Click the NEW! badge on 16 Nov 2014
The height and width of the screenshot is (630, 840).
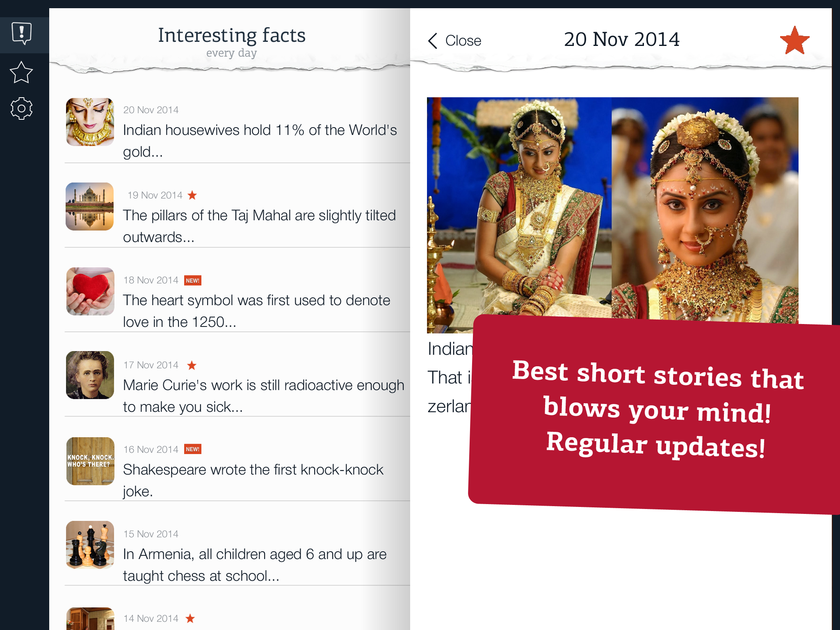tap(193, 449)
